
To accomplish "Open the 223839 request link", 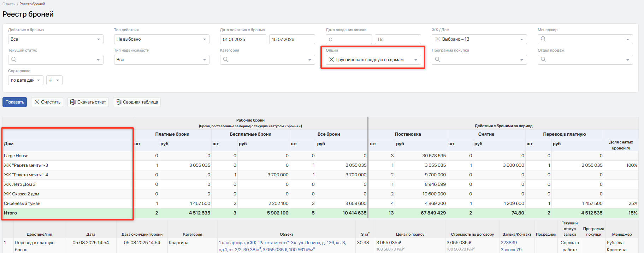I will (x=509, y=243).
